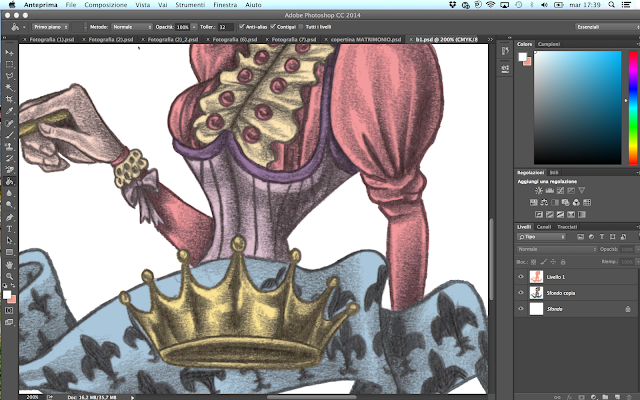Hide the Livello 1 layer
The image size is (640, 400).
(521, 277)
